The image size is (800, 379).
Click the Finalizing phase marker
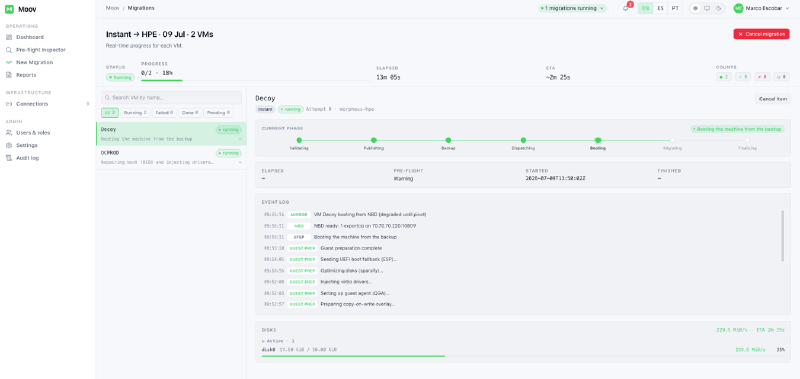tap(747, 140)
